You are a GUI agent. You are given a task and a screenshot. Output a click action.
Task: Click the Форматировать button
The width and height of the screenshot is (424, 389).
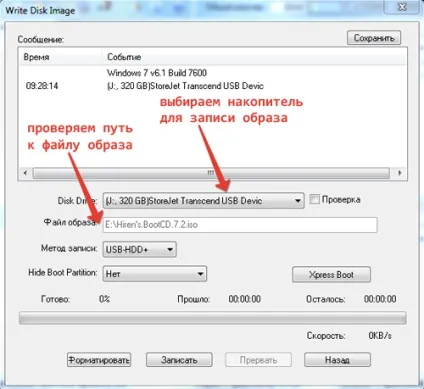point(99,360)
